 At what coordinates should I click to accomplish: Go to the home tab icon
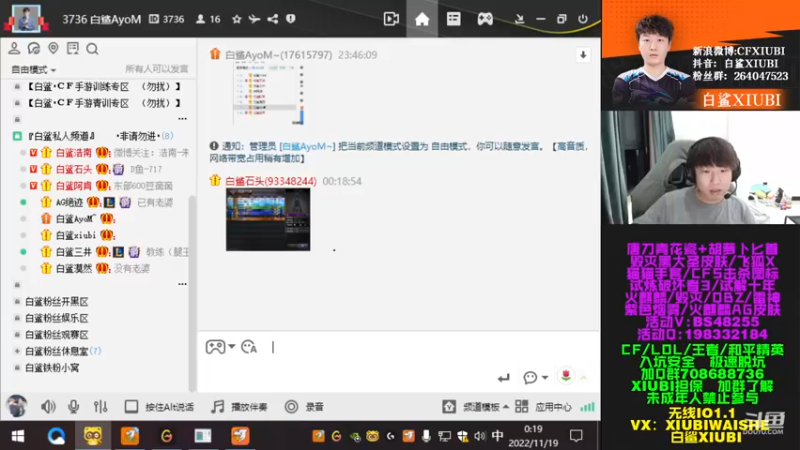[422, 19]
